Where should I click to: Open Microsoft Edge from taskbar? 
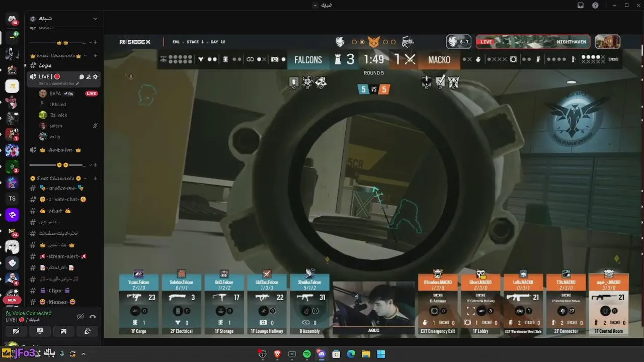point(351,354)
